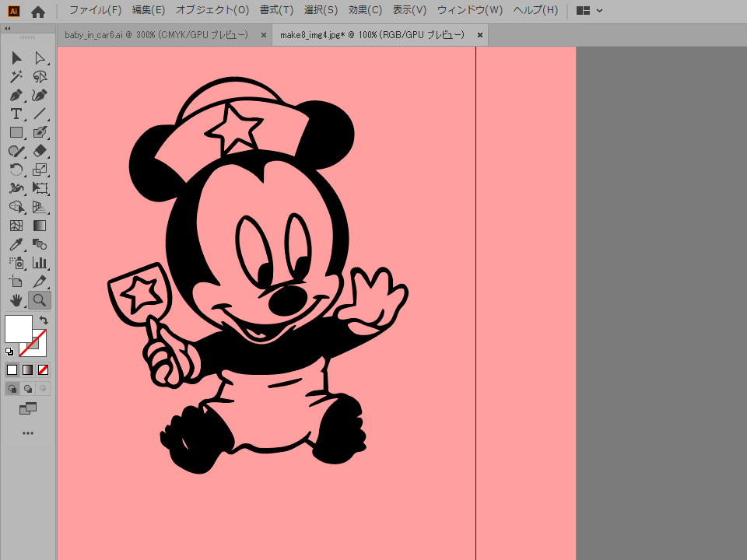
Task: Select the Artboard tool
Action: pos(16,282)
